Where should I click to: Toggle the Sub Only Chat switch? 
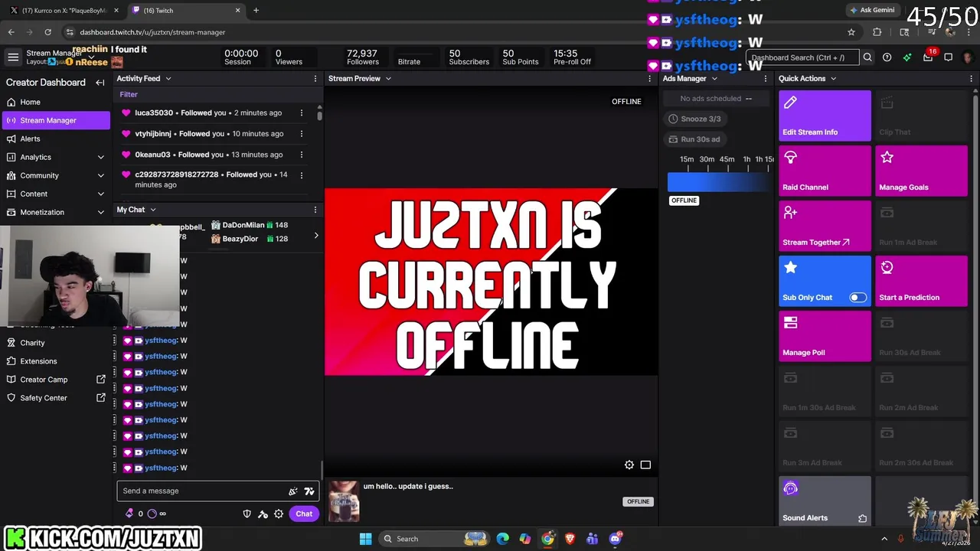[x=857, y=298]
